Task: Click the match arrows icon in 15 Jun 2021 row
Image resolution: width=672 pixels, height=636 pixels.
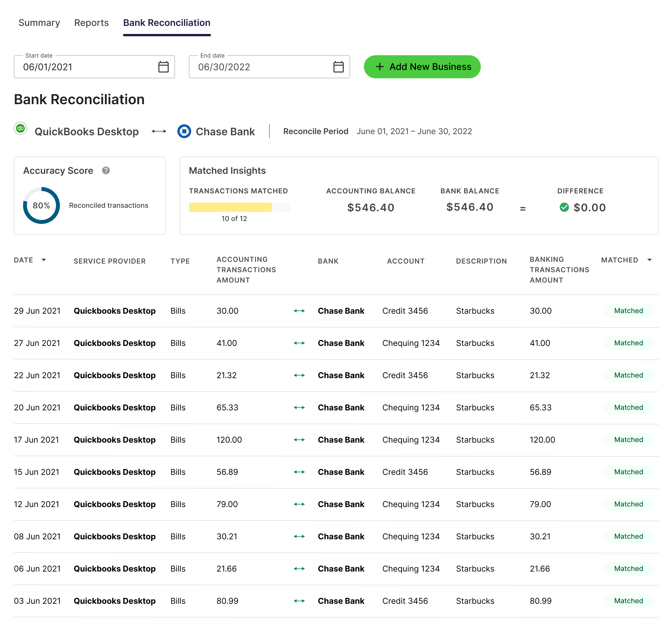Action: point(299,472)
